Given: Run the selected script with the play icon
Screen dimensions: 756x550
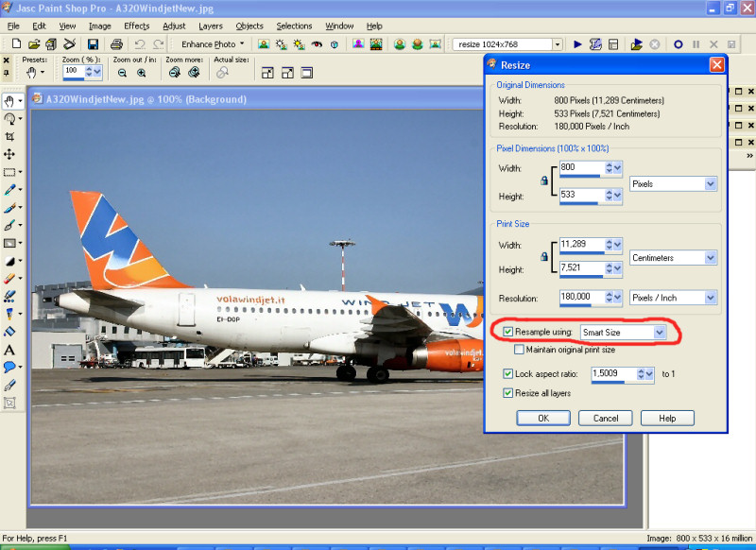Looking at the screenshot, I should click(x=577, y=44).
